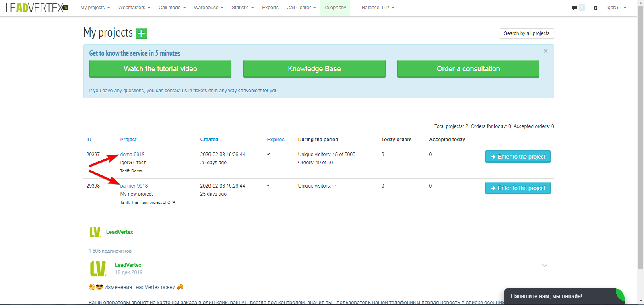
Task: Click Order a consultation button
Action: pos(468,69)
